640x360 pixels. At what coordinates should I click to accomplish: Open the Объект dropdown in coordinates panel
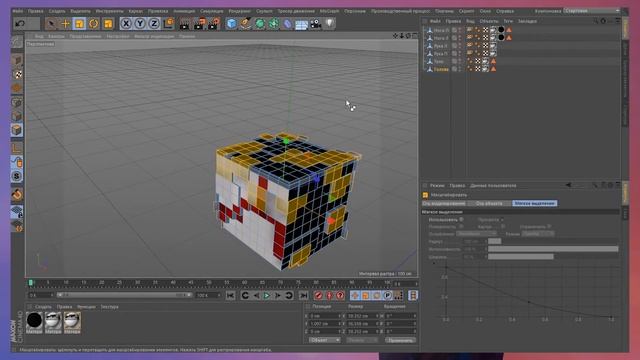(x=324, y=340)
